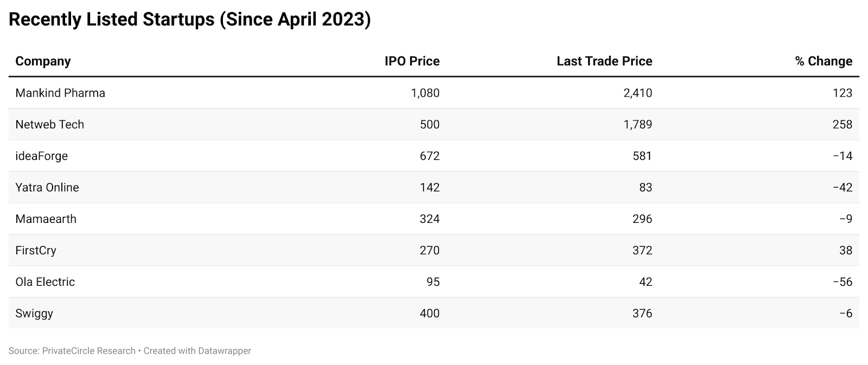The height and width of the screenshot is (365, 868).
Task: Select the Mankind Pharma row name
Action: pos(60,93)
